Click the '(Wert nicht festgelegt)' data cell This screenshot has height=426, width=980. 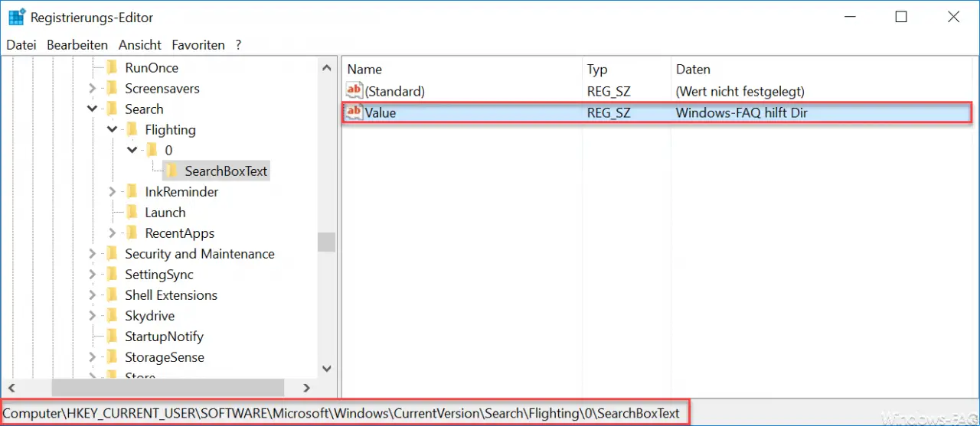740,91
